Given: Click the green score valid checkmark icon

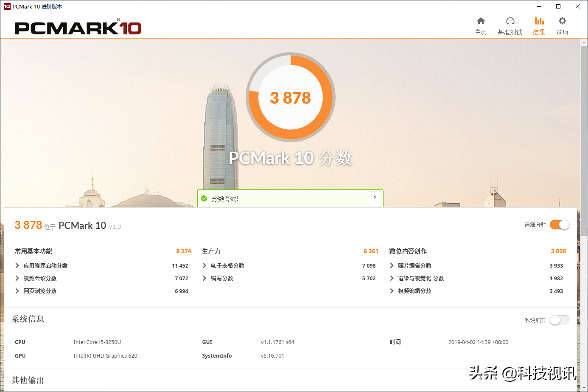Looking at the screenshot, I should [204, 198].
